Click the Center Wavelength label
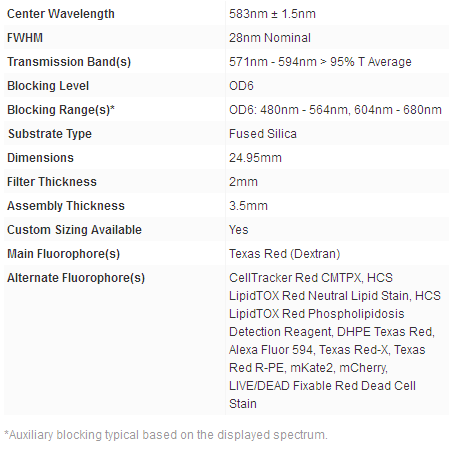Viewport: 455px width, 452px height. 61,14
